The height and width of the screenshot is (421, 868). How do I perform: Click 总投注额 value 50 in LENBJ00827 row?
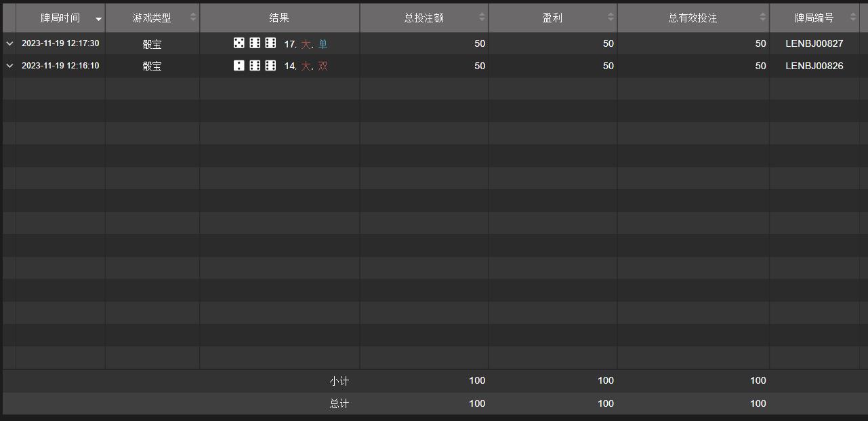(x=480, y=43)
